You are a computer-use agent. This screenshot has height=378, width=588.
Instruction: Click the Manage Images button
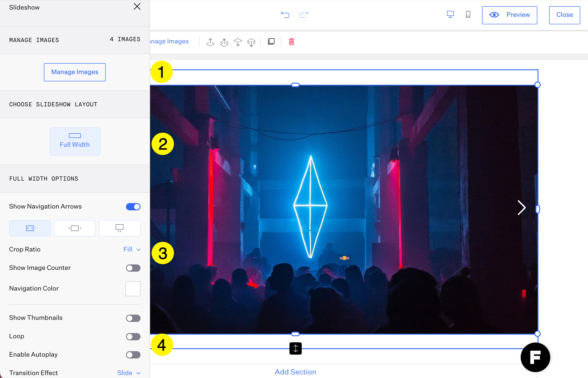click(75, 72)
